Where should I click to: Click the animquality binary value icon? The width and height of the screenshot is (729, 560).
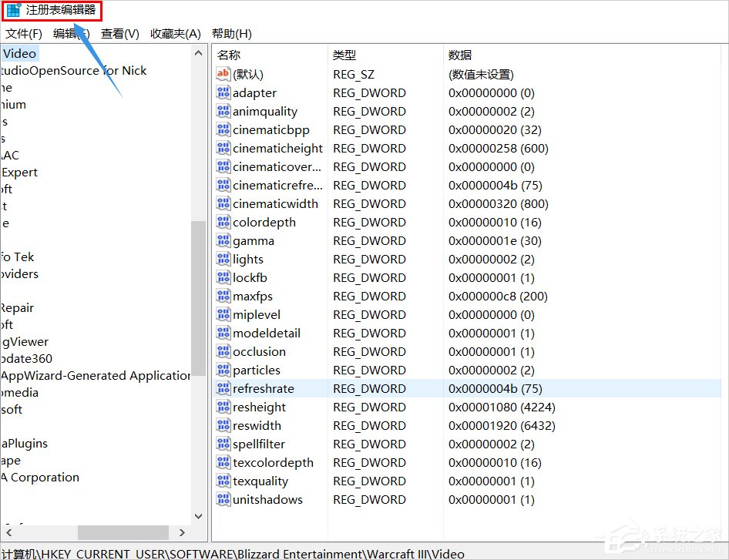[x=222, y=111]
